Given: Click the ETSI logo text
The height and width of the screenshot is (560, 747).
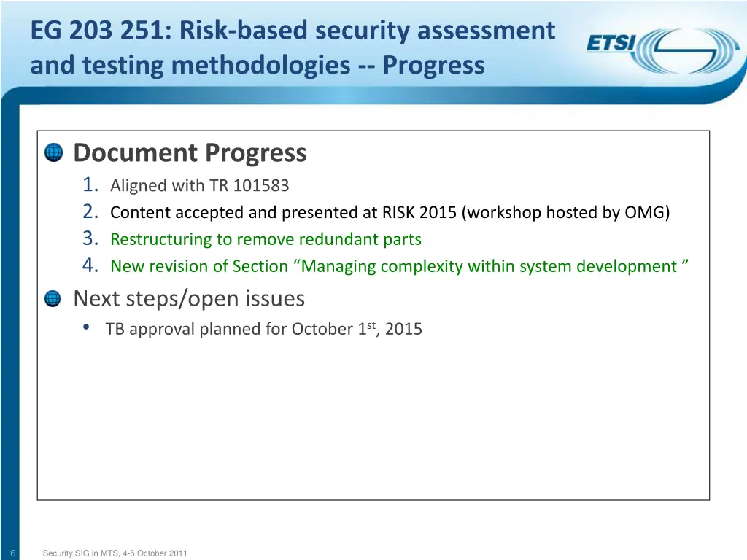Looking at the screenshot, I should 611,44.
